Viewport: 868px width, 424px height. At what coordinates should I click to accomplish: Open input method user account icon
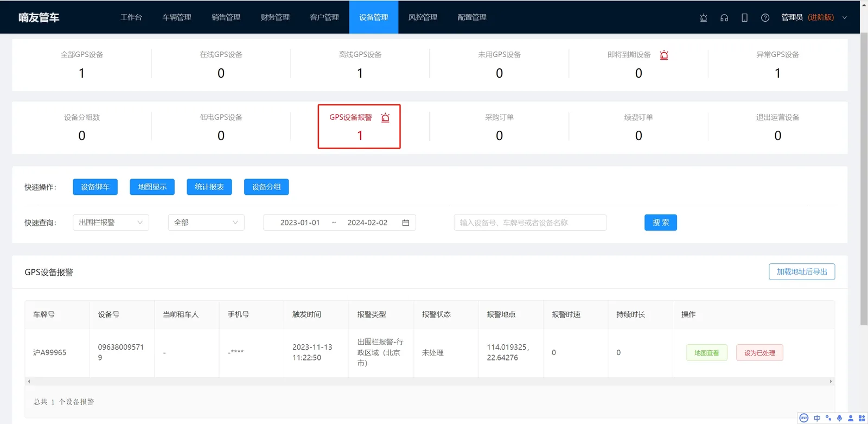(850, 418)
